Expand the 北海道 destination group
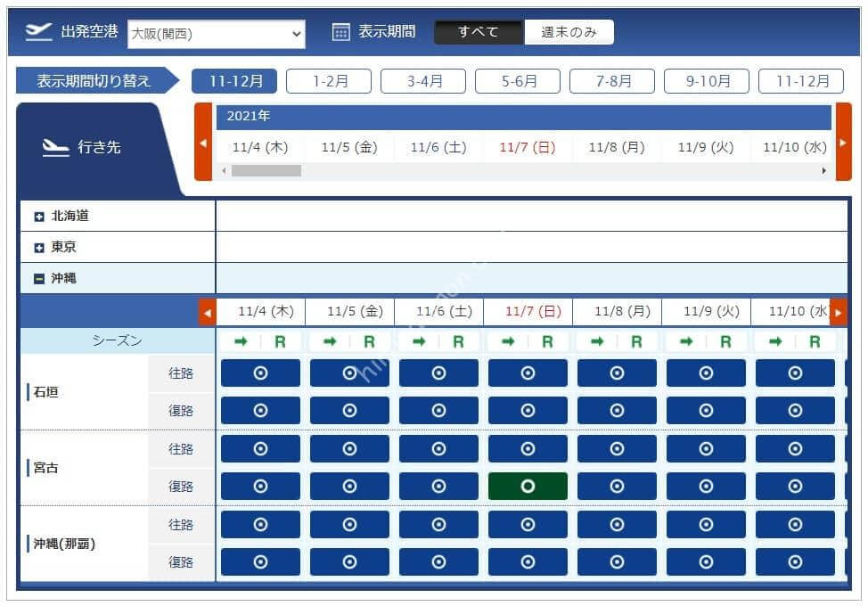 [x=39, y=217]
